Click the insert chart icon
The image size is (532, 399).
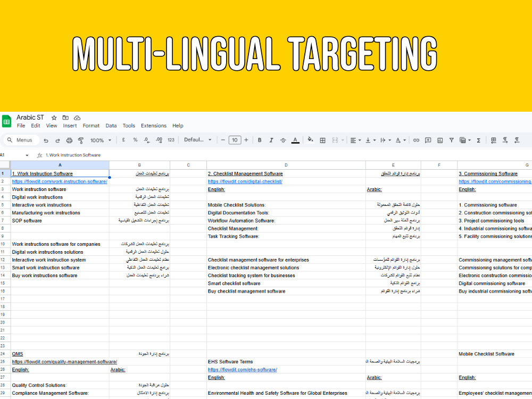pos(440,140)
